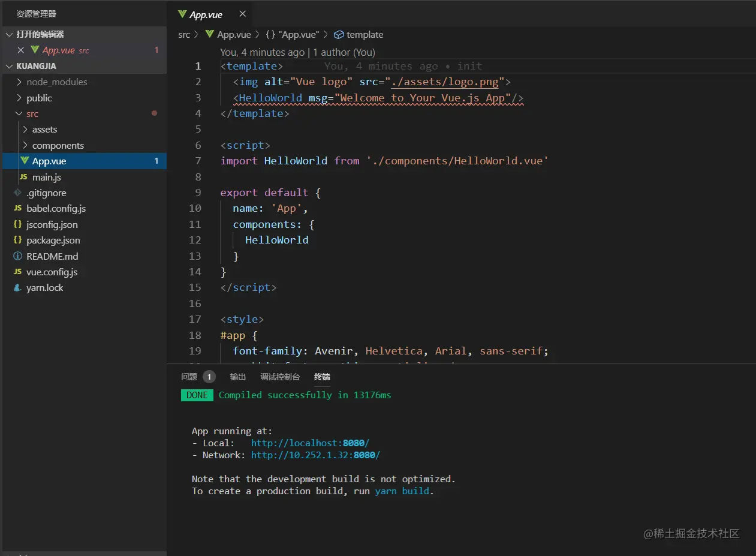This screenshot has width=756, height=556.
Task: Click the ./components/HelloWorld.vue import path
Action: (457, 161)
